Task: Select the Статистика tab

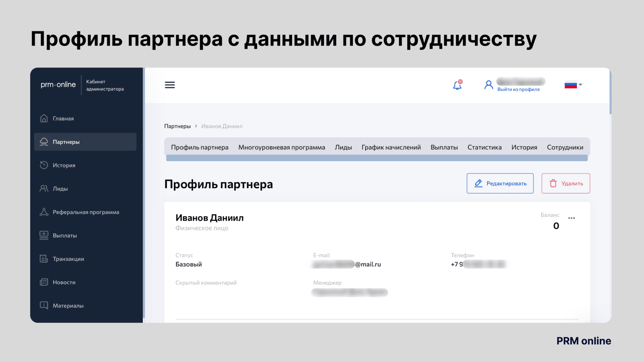Action: [x=485, y=147]
